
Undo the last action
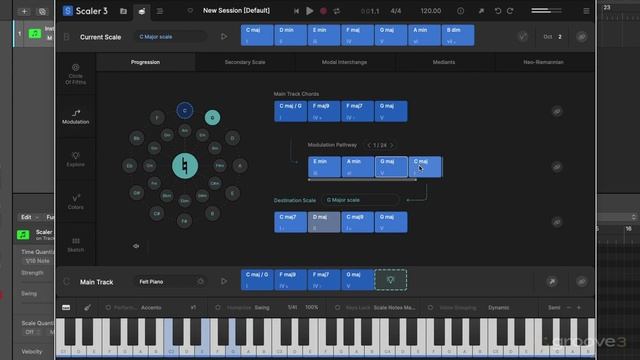coord(498,11)
